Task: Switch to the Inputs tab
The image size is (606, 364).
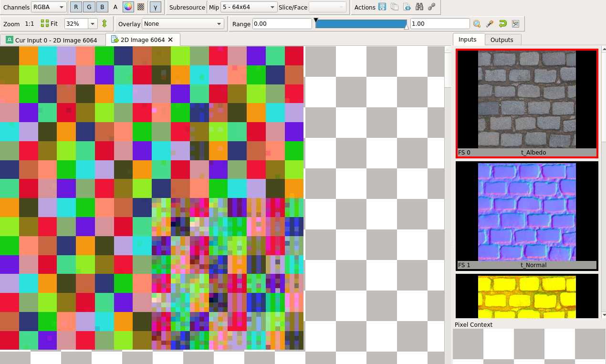Action: [468, 40]
